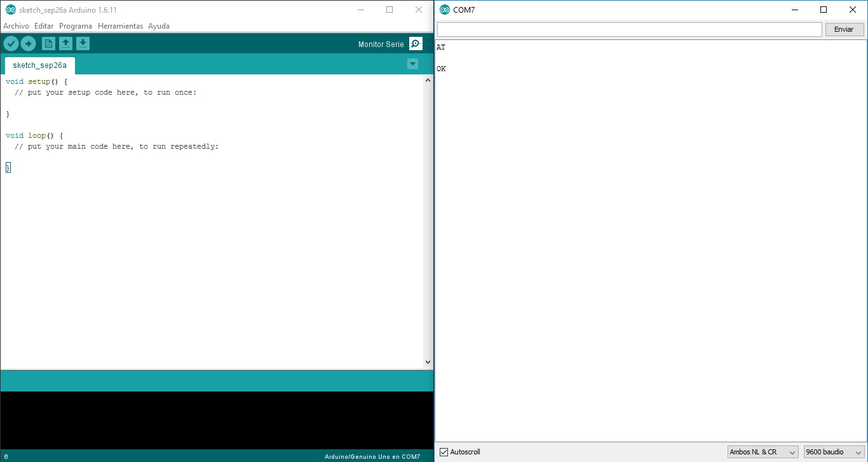
Task: Open the Serial Monitor magnifier icon
Action: click(415, 43)
